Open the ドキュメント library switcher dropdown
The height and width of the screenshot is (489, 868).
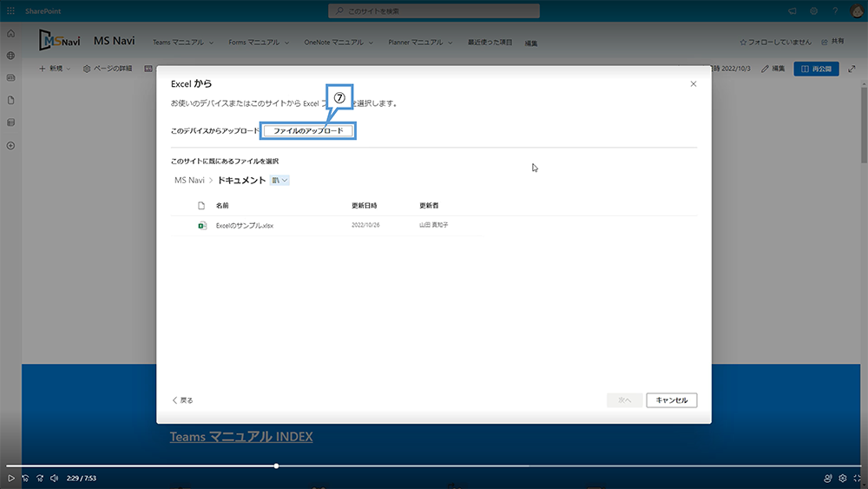tap(279, 180)
